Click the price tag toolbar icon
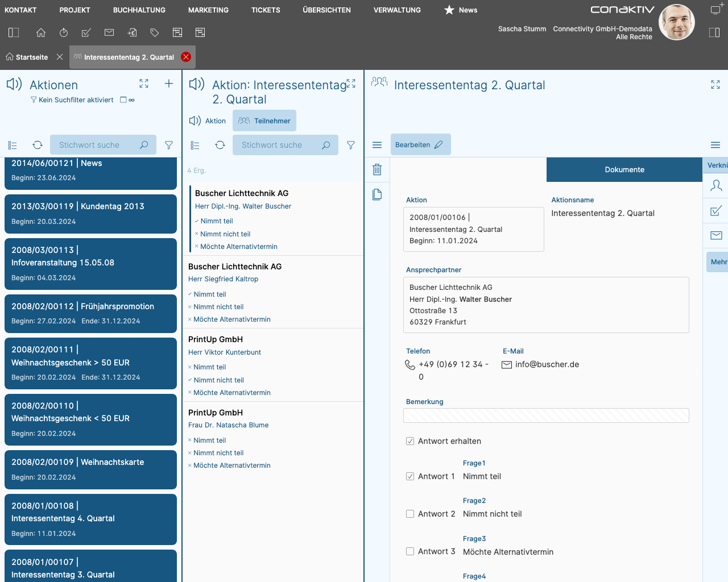Image resolution: width=728 pixels, height=582 pixels. tap(155, 32)
